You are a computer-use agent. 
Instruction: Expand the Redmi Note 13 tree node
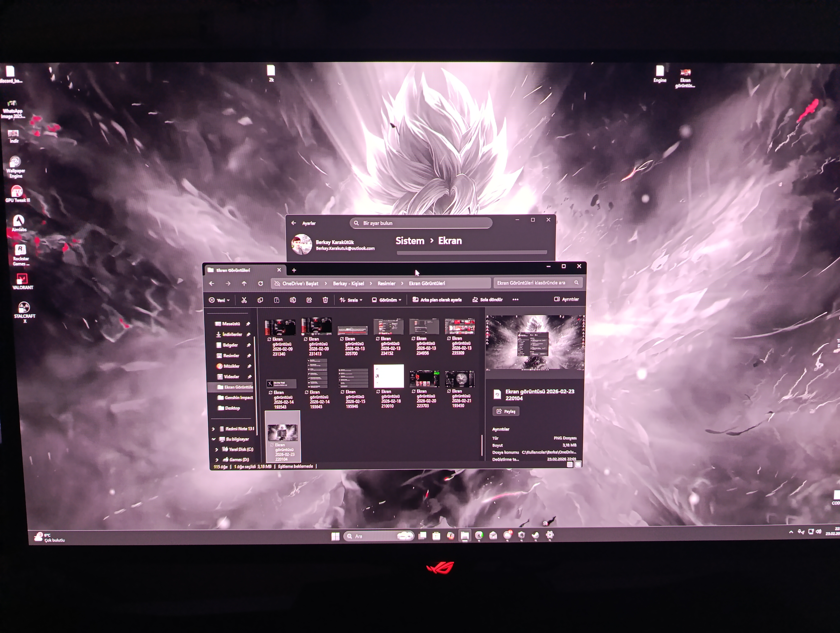click(x=214, y=429)
